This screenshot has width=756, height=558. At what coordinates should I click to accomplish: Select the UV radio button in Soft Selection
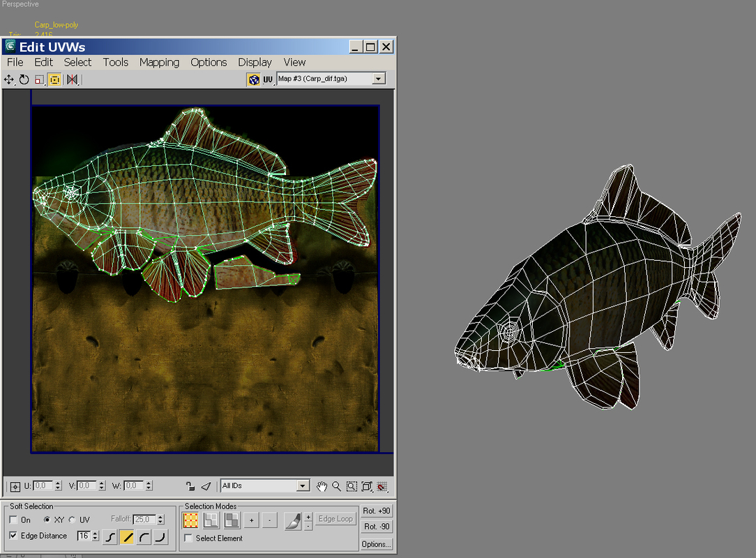pyautogui.click(x=73, y=520)
